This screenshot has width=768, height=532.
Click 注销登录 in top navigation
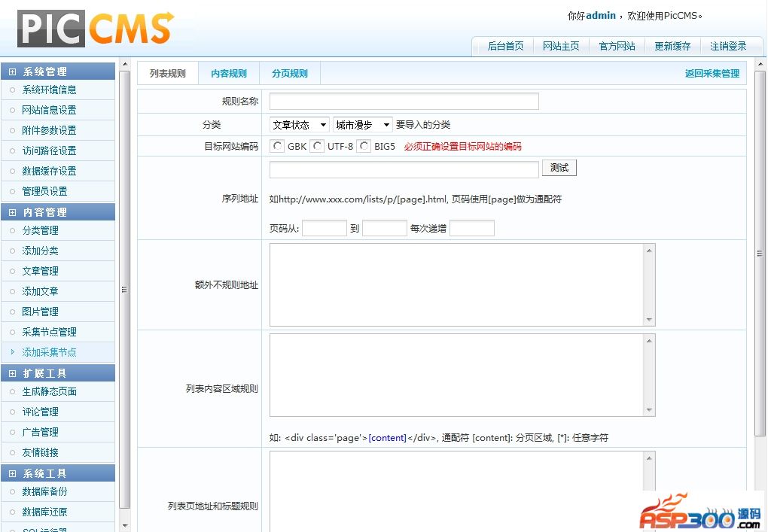(x=728, y=47)
